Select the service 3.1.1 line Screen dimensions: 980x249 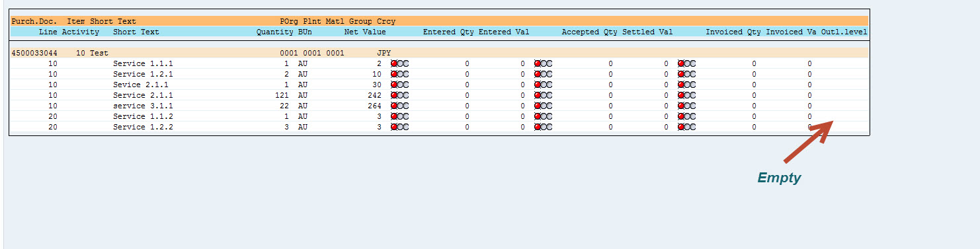[x=143, y=106]
